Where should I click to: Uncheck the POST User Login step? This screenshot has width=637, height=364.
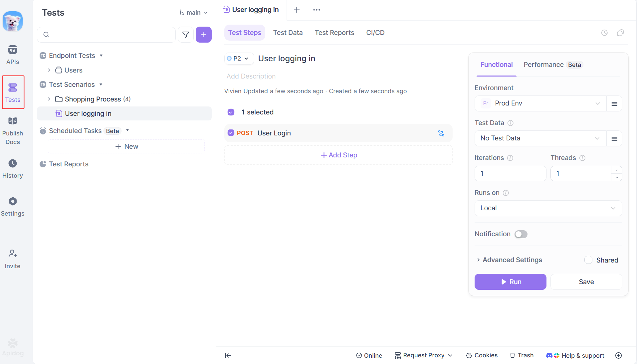(x=231, y=133)
